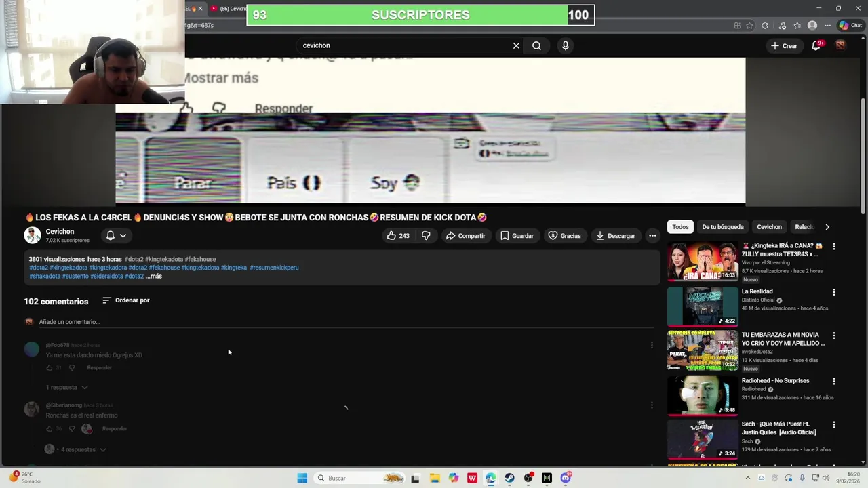Image resolution: width=868 pixels, height=488 pixels.
Task: Expand description with ...más
Action: click(154, 277)
